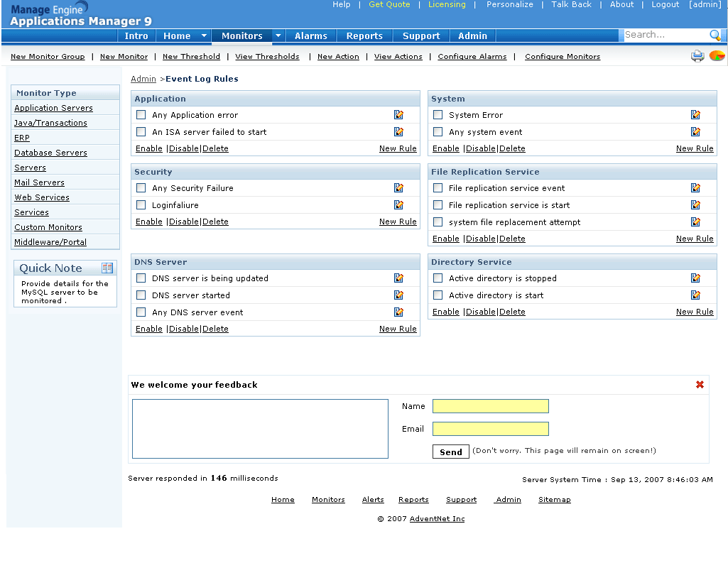The image size is (728, 568).
Task: Click 'New Rule' link under DNS Server
Action: [398, 329]
